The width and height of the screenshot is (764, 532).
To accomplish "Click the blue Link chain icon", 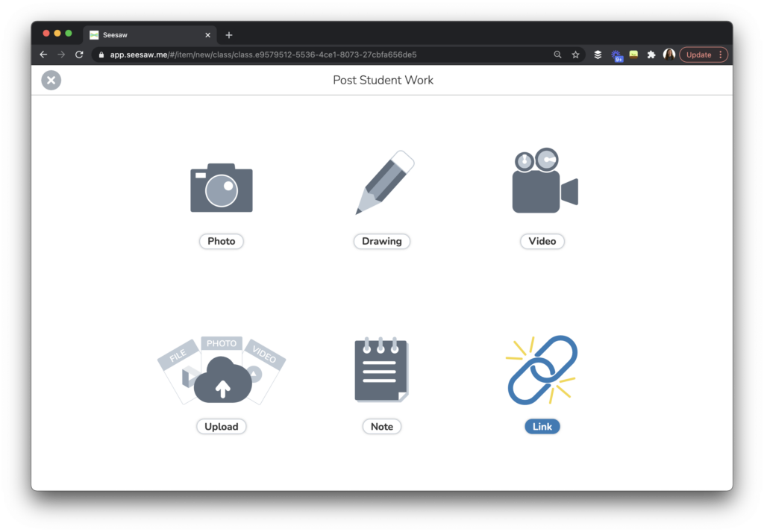I will [542, 367].
